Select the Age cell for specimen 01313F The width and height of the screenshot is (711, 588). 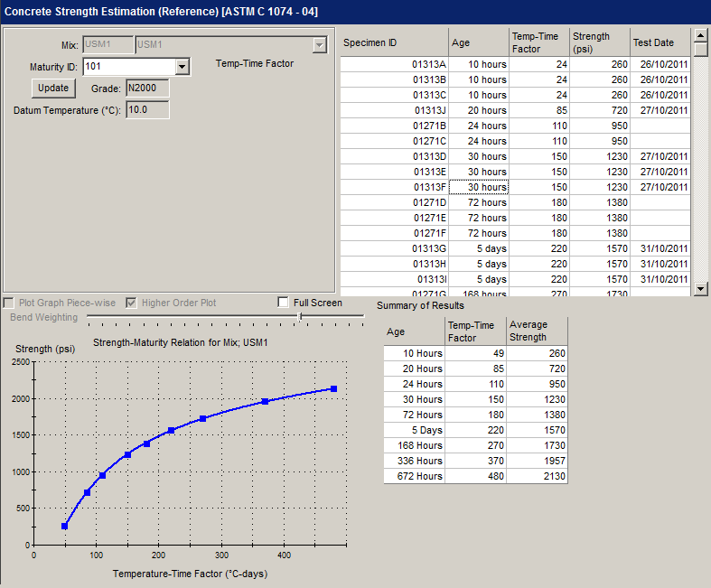[479, 187]
